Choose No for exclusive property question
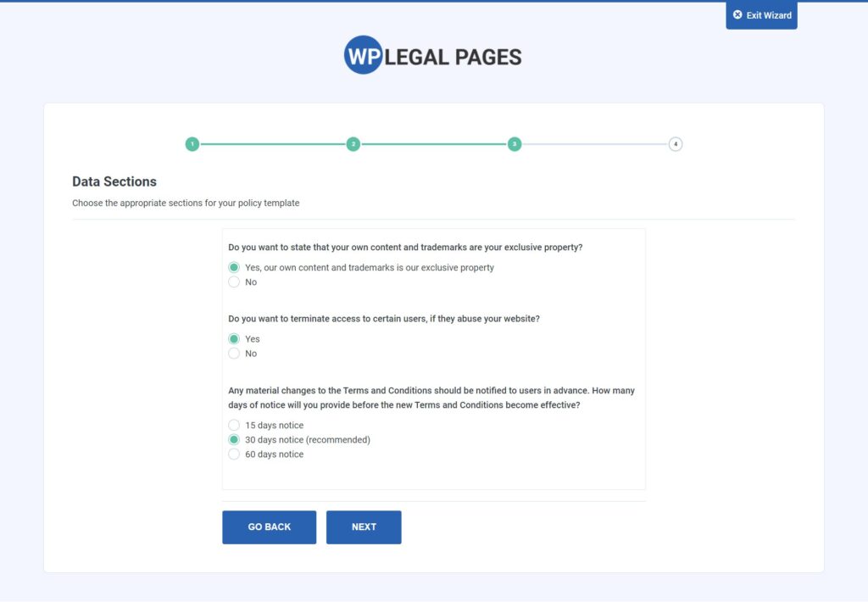 pyautogui.click(x=233, y=281)
